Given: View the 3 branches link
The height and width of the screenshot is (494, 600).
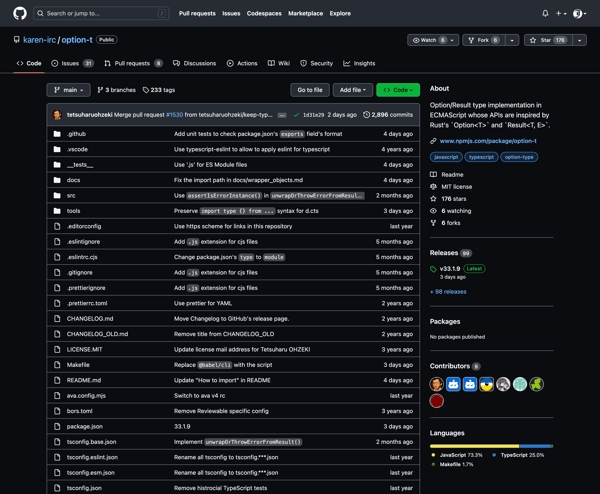Looking at the screenshot, I should [x=116, y=90].
